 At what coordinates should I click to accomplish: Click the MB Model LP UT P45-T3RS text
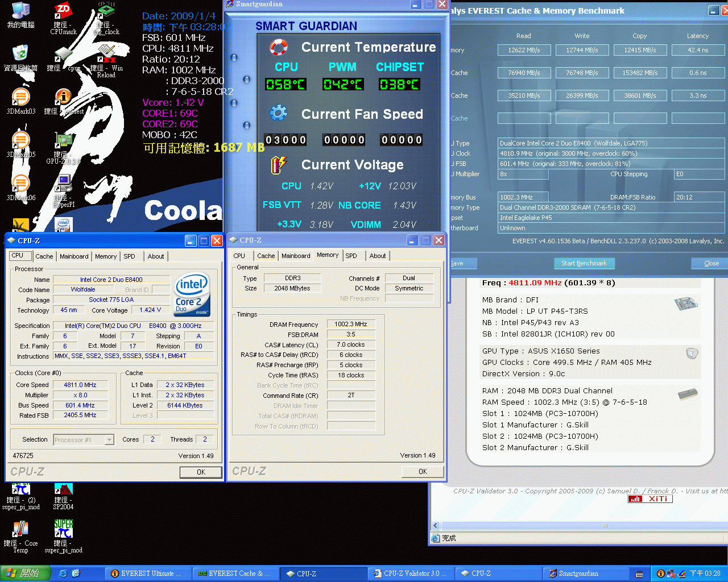(x=535, y=311)
